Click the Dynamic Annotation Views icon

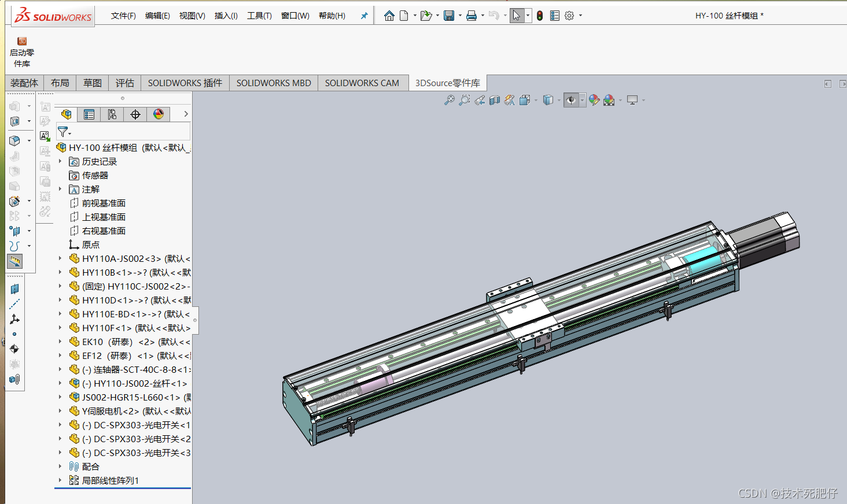tap(509, 100)
